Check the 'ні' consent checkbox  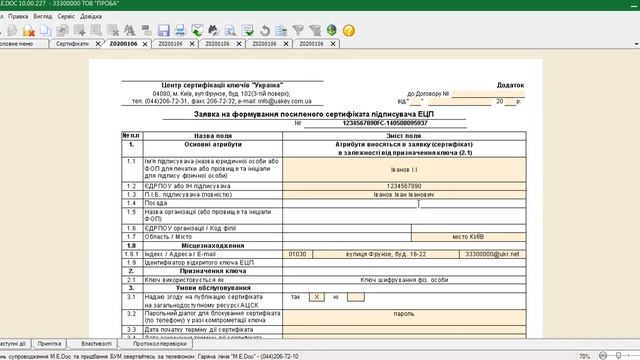(x=356, y=297)
